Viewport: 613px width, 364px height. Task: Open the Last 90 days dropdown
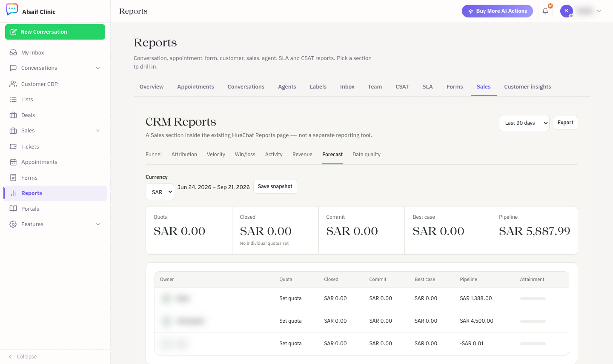click(524, 123)
